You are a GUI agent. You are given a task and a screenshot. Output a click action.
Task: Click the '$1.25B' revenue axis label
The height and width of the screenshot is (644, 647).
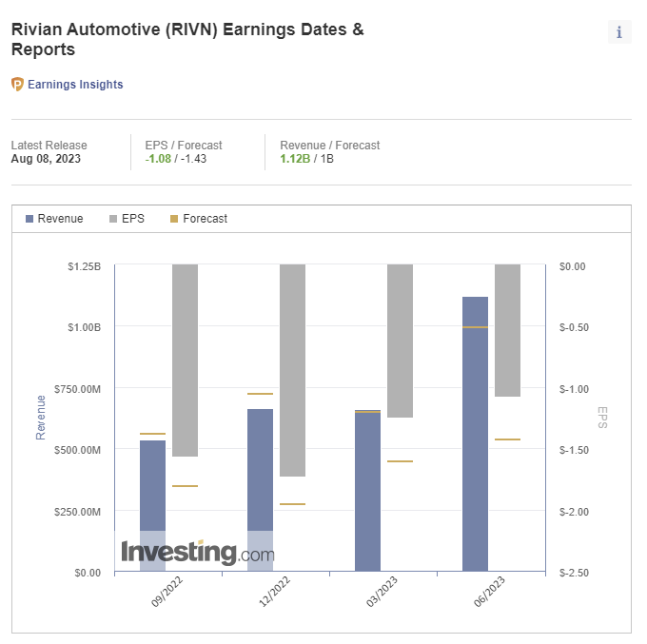(x=84, y=266)
